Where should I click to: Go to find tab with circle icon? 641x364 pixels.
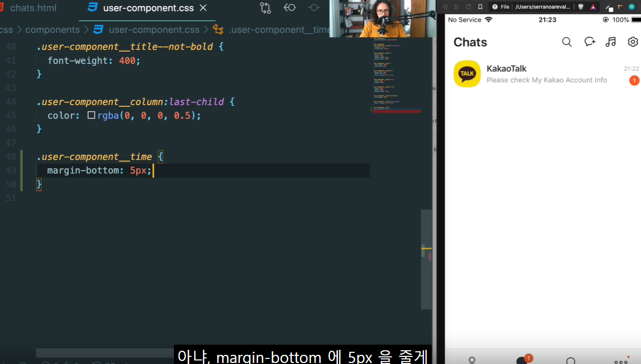571,360
